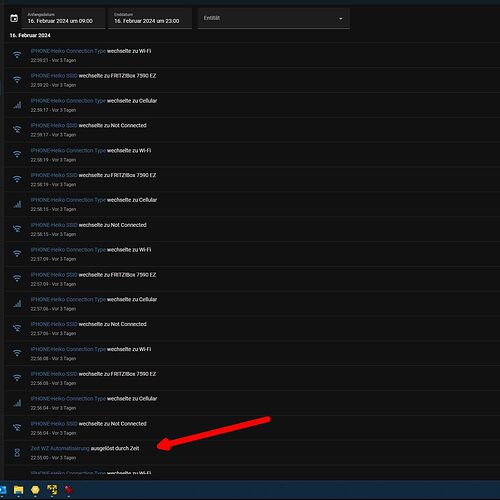This screenshot has height=500, width=500.
Task: Click the yellow hexagon taskbar icon
Action: 35,490
